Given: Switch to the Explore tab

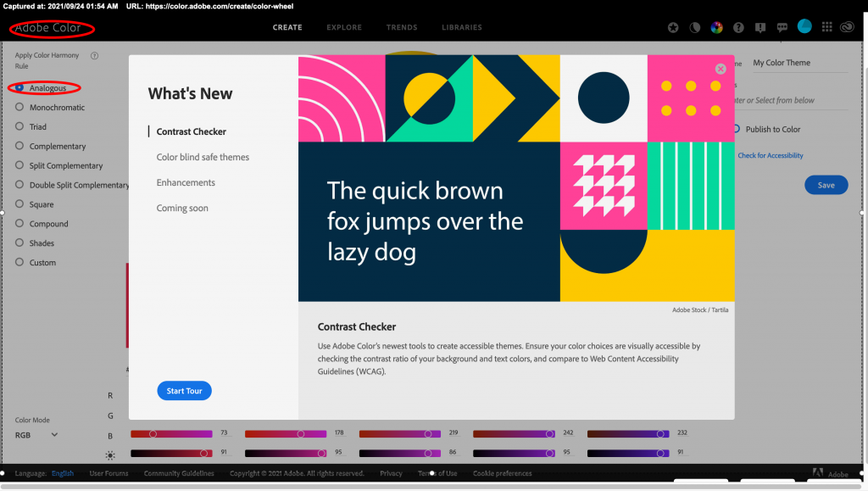Looking at the screenshot, I should click(344, 27).
